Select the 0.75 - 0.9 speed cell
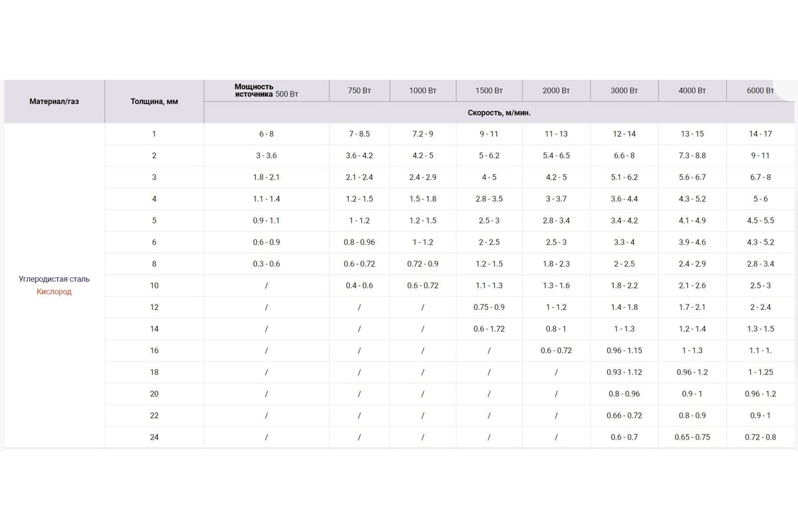The width and height of the screenshot is (798, 532). pyautogui.click(x=489, y=307)
